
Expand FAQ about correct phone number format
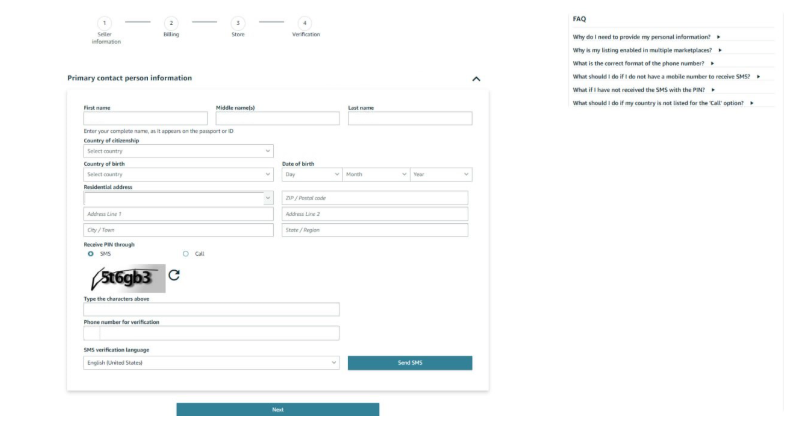(x=642, y=63)
